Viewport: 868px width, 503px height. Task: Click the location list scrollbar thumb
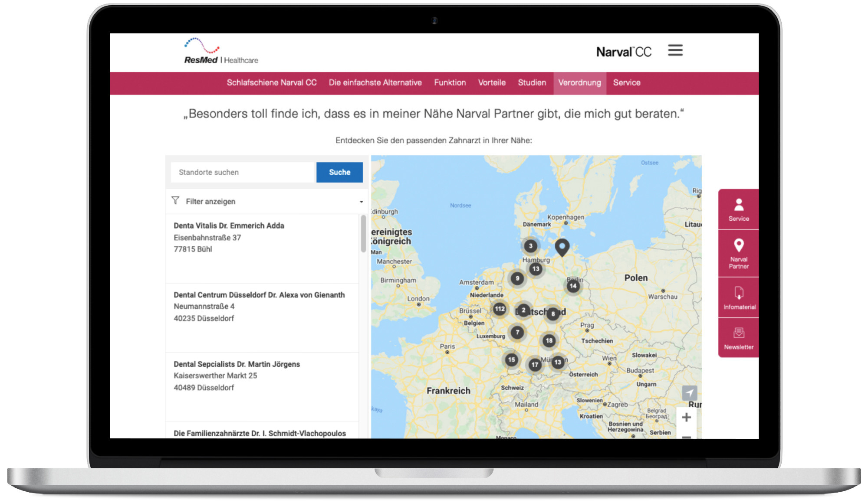(363, 233)
